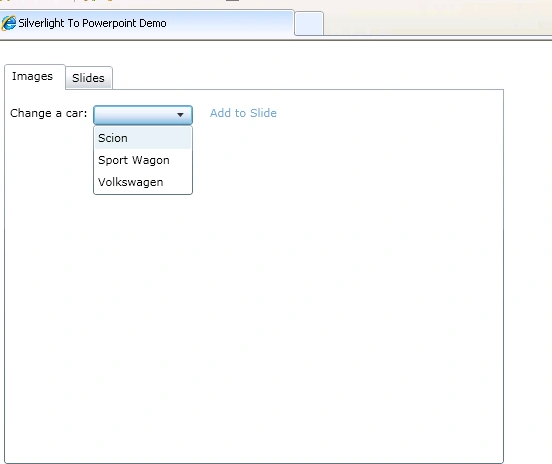Screen dimensions: 552x464
Task: Choose Scion from the car list
Action: point(143,138)
